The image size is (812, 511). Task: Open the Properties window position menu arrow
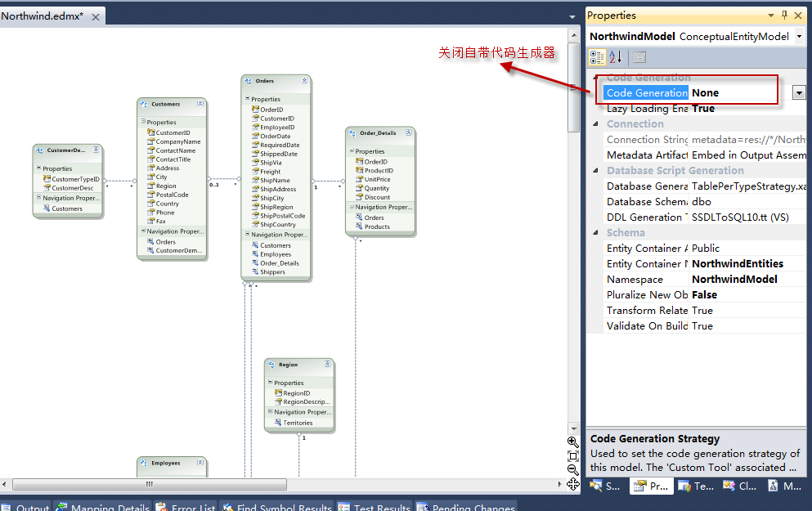click(771, 16)
